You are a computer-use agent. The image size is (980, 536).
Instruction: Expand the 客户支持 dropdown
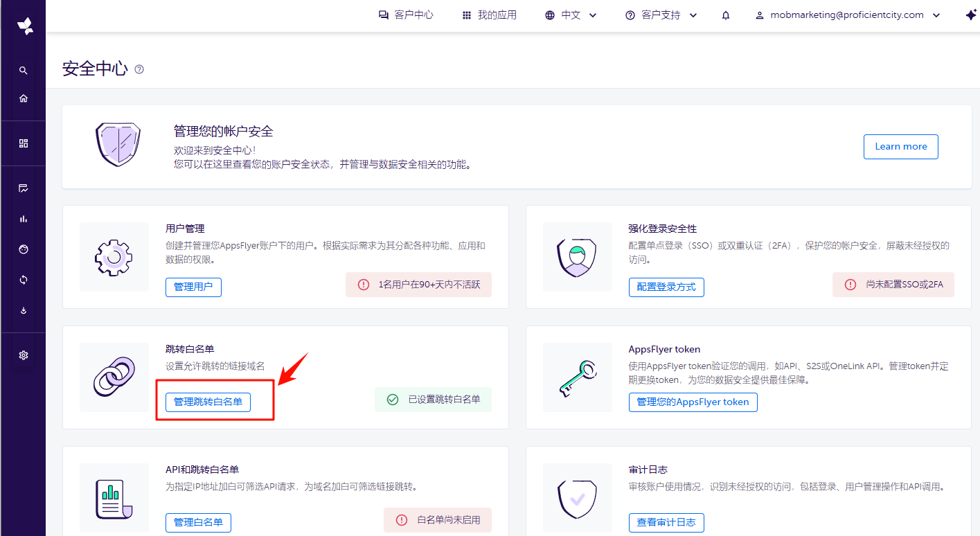[661, 15]
